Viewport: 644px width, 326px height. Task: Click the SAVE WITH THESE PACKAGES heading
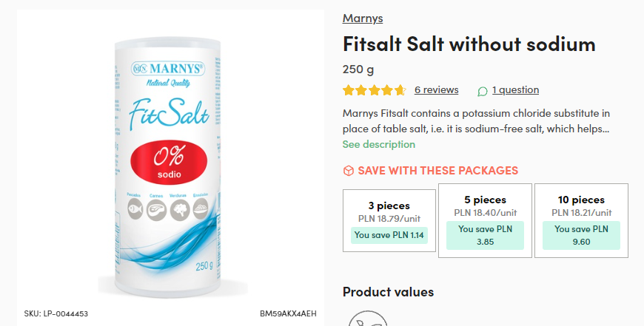click(x=437, y=171)
